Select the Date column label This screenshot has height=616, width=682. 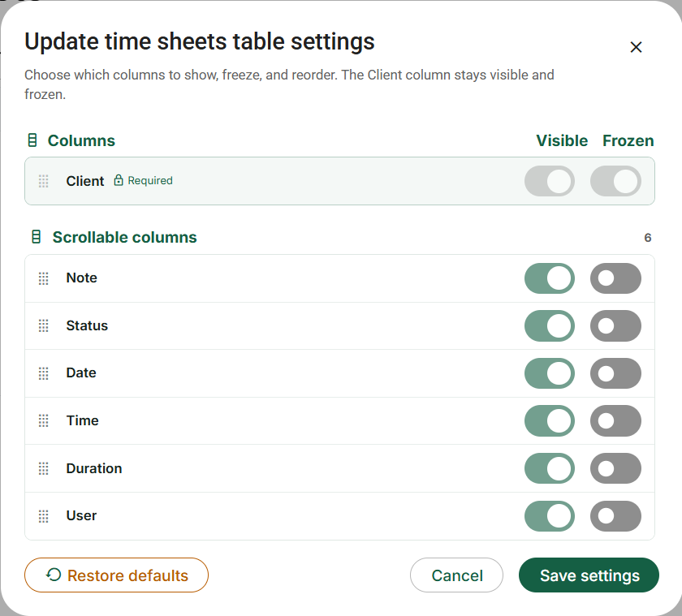tap(81, 373)
